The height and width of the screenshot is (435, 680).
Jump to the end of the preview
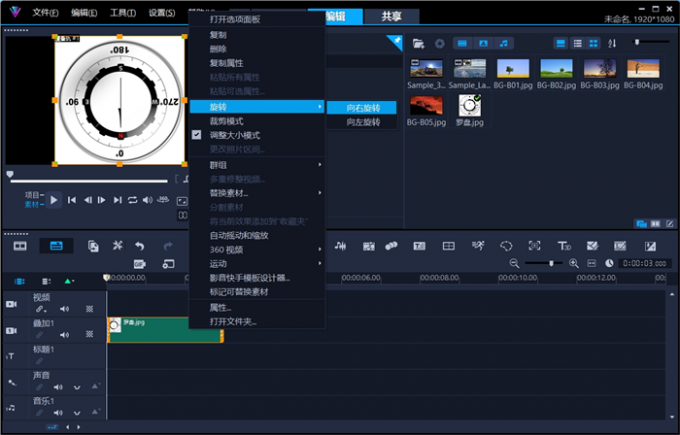pos(117,200)
